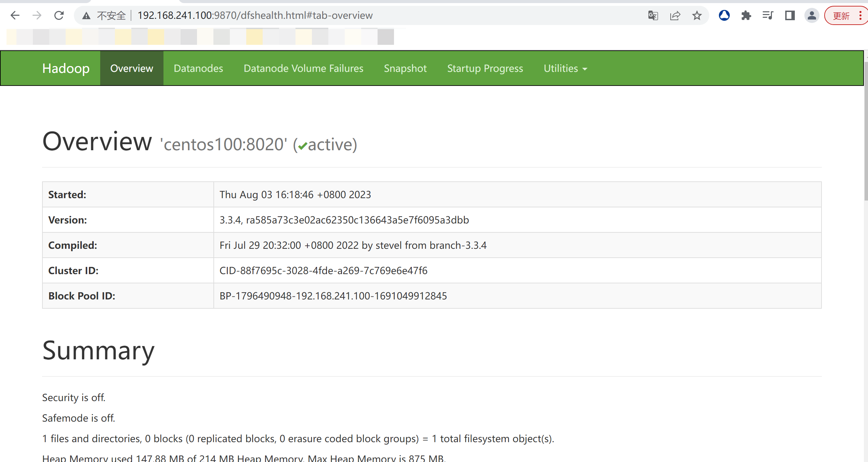Click the Hadoop brand link
This screenshot has height=462, width=868.
point(66,68)
